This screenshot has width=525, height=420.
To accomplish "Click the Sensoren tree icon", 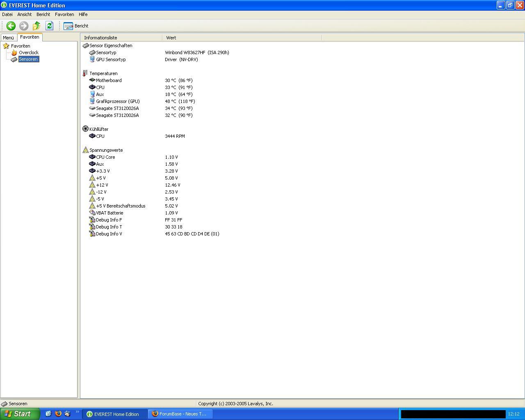I will tap(14, 59).
